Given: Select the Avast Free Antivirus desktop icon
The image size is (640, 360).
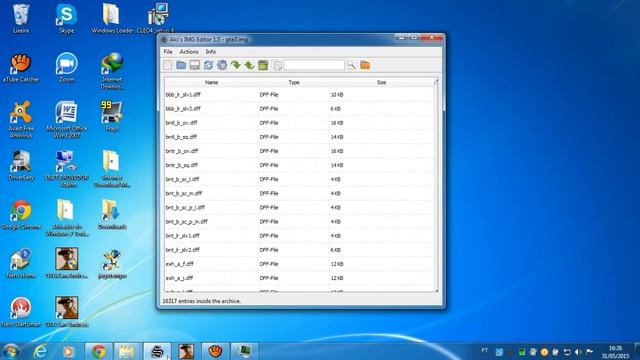Looking at the screenshot, I should coord(21,120).
